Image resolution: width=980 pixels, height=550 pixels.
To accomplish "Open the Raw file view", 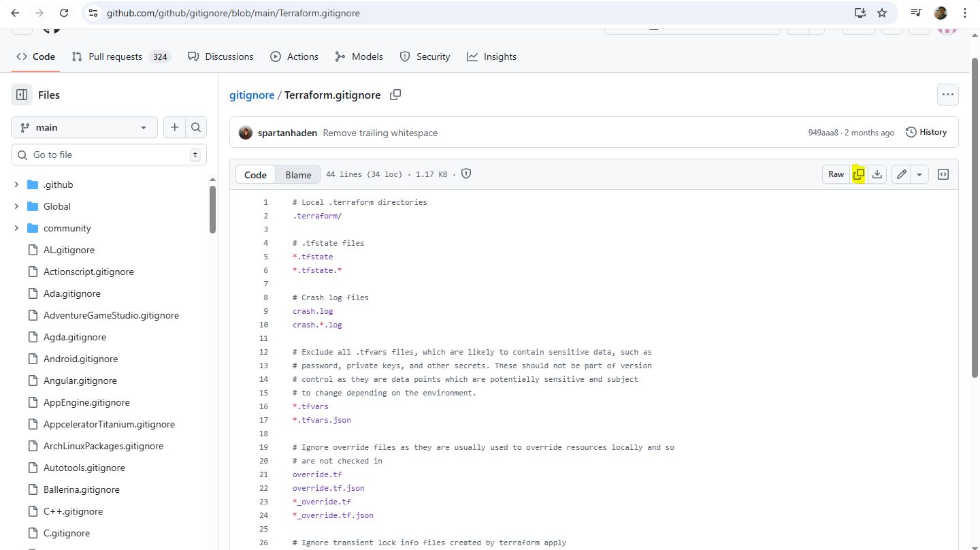I will click(x=836, y=174).
